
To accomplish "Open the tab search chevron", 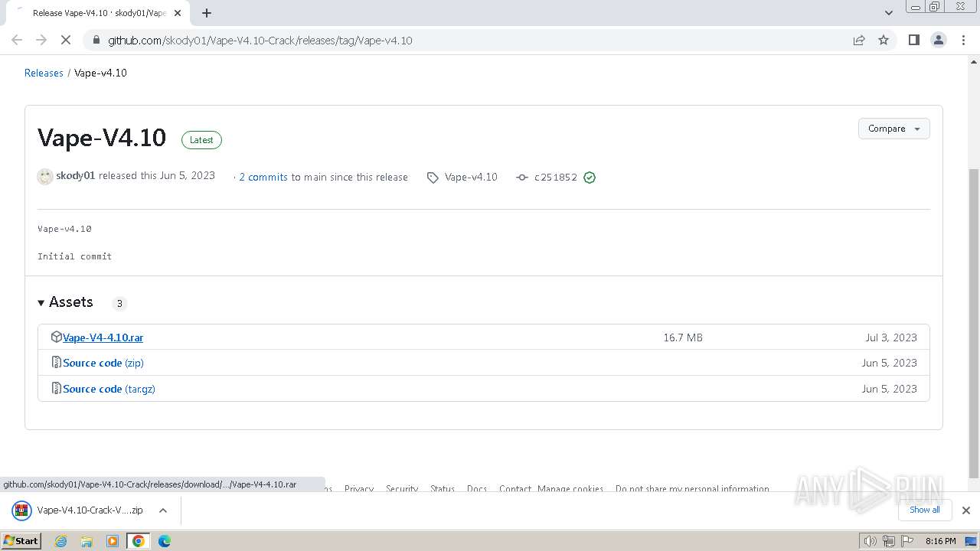I will [889, 13].
